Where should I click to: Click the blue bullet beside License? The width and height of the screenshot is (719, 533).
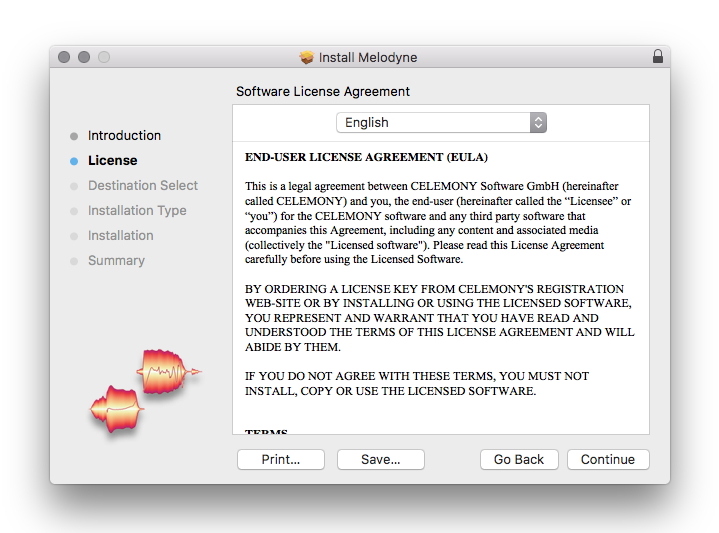[x=74, y=161]
